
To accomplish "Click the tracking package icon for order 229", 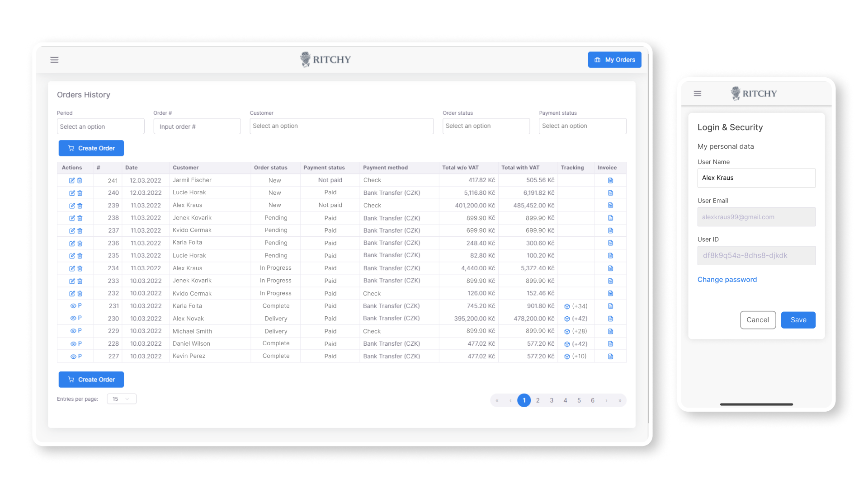I will pos(567,331).
